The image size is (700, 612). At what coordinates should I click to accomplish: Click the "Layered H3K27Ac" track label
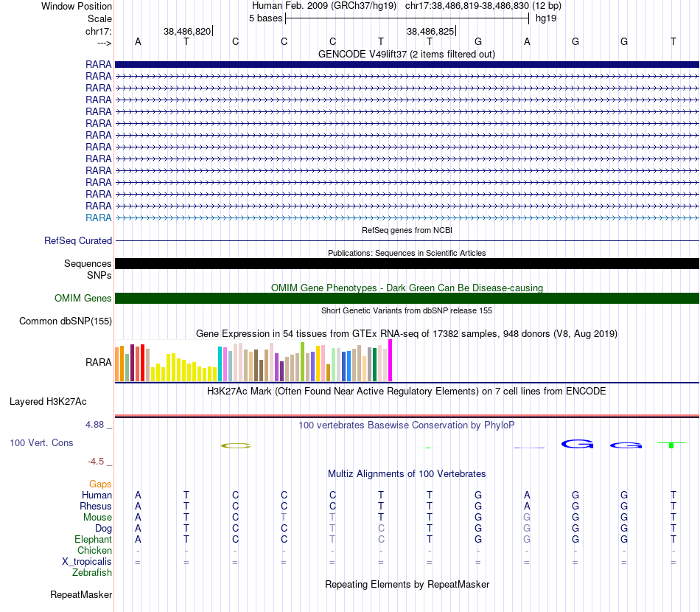point(48,402)
